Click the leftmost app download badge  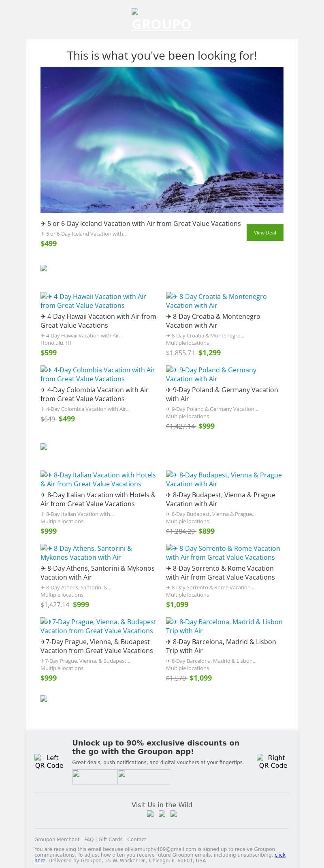pyautogui.click(x=95, y=777)
